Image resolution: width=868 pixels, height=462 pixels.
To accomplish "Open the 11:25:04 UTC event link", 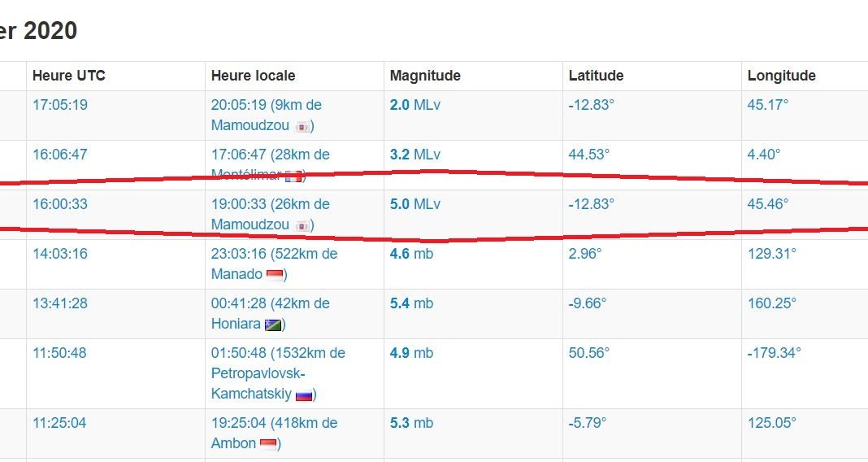I will 59,423.
